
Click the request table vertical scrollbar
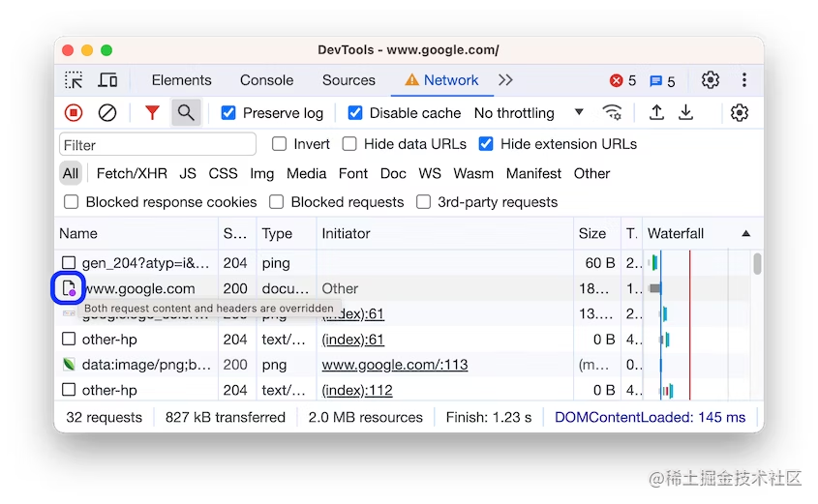[x=757, y=263]
